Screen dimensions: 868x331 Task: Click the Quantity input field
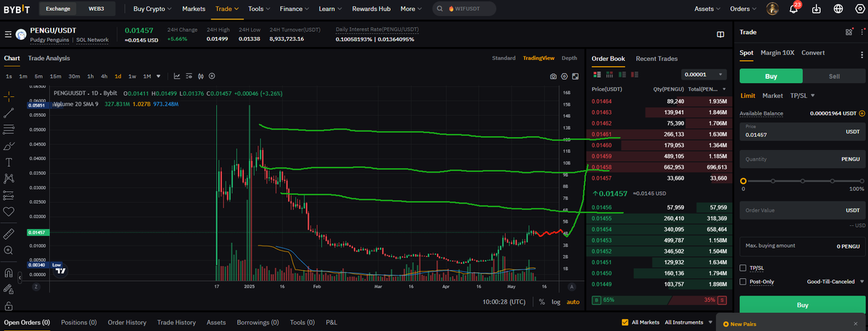tap(802, 159)
